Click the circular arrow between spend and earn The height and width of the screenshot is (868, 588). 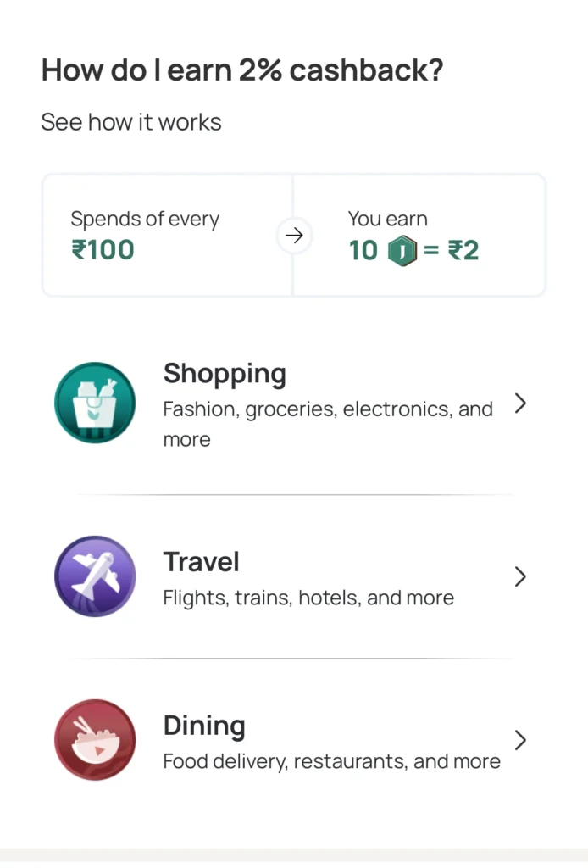pyautogui.click(x=294, y=236)
